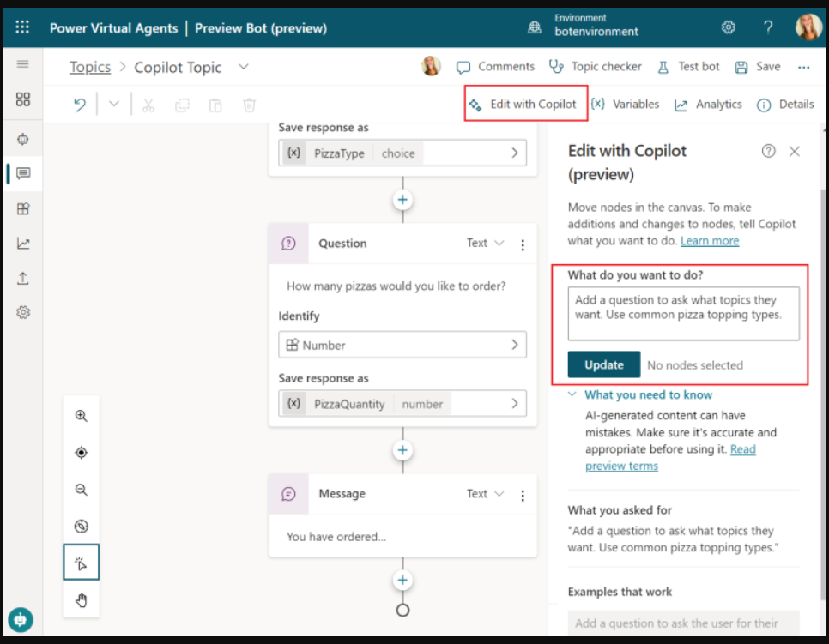Open the Read preview terms link

(x=670, y=458)
